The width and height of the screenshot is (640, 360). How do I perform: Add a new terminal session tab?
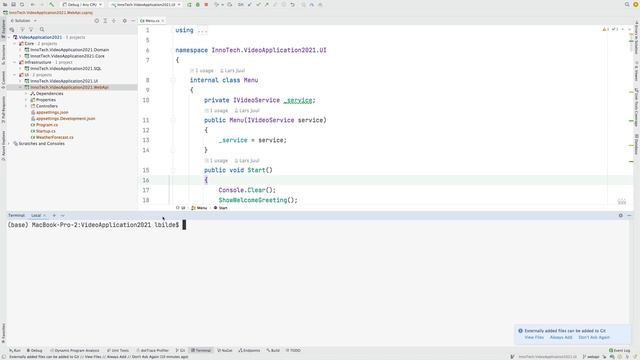tap(54, 215)
